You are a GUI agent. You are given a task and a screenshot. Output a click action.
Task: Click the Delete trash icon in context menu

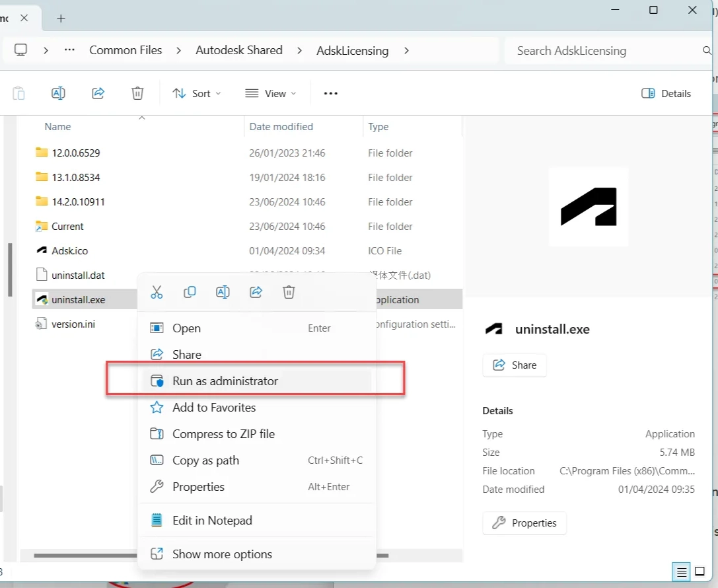tap(289, 292)
